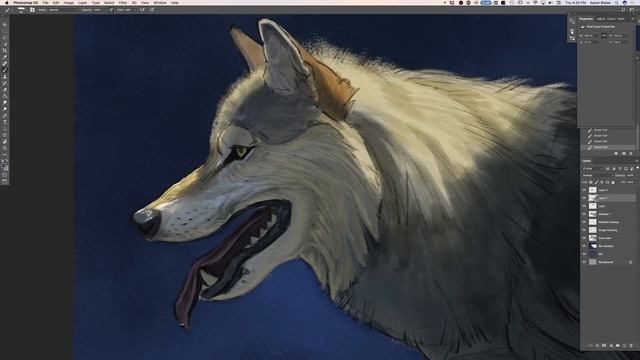Image resolution: width=640 pixels, height=360 pixels.
Task: Open layer filter Kind dropdown
Action: tap(593, 169)
